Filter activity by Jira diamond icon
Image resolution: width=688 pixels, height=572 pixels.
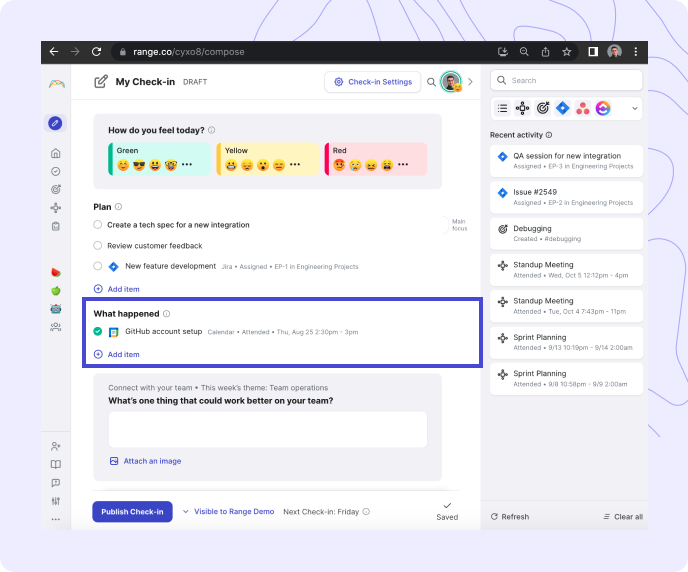coord(563,108)
